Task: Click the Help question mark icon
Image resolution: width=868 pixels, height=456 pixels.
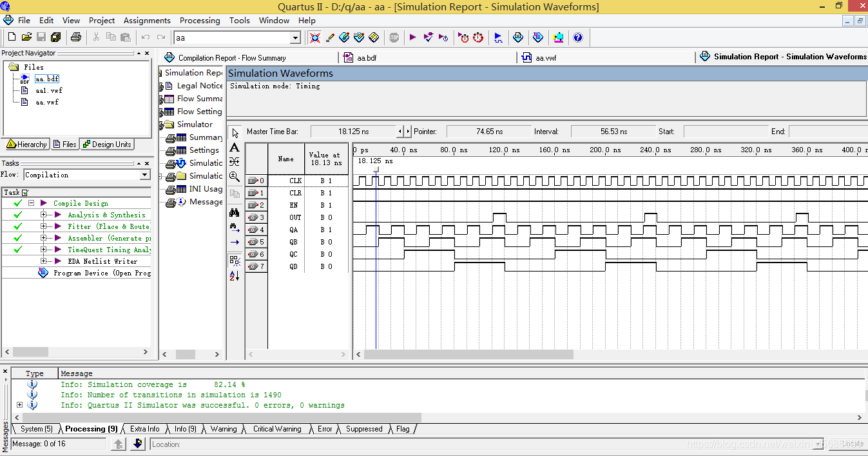Action: [x=578, y=37]
